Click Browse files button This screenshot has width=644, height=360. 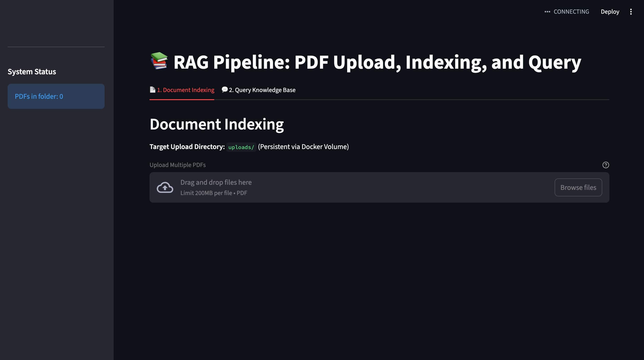pos(578,187)
